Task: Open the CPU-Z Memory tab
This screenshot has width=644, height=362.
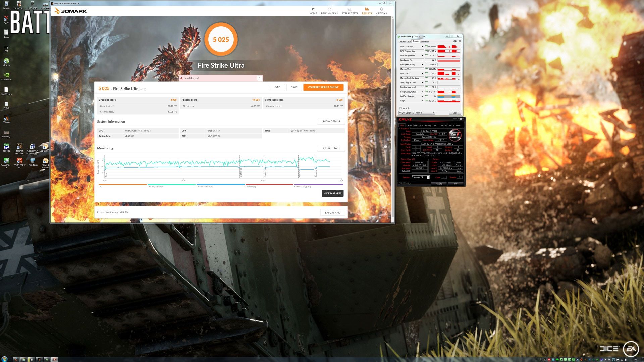Action: pos(428,126)
